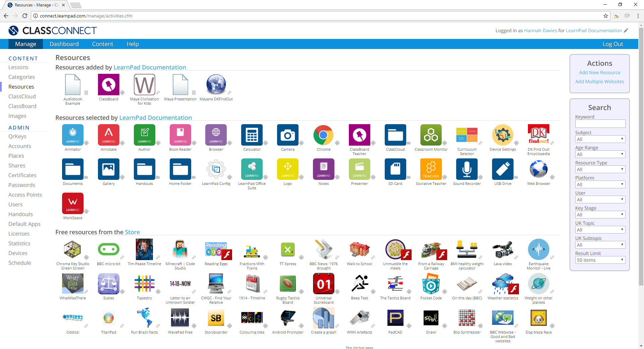
Task: Open the BBC micro:bit store resource
Action: [109, 249]
